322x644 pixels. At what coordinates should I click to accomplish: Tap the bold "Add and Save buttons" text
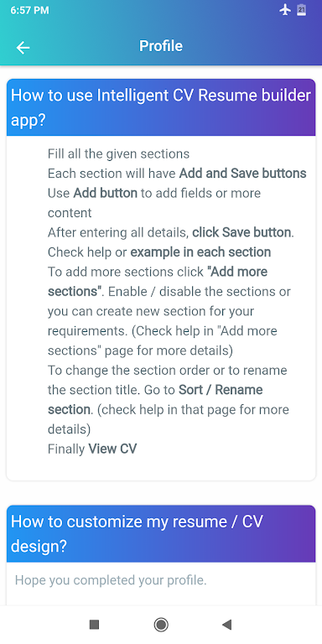pyautogui.click(x=242, y=174)
